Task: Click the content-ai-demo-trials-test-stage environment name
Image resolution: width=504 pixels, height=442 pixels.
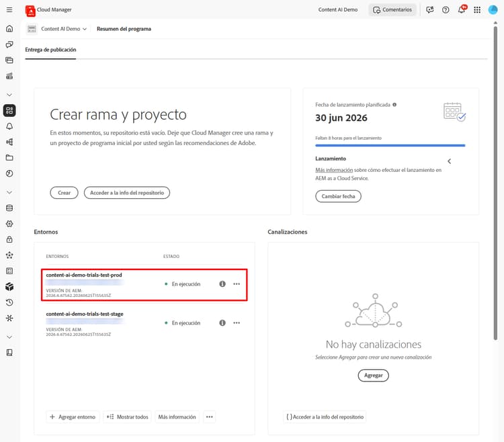Action: [x=85, y=314]
